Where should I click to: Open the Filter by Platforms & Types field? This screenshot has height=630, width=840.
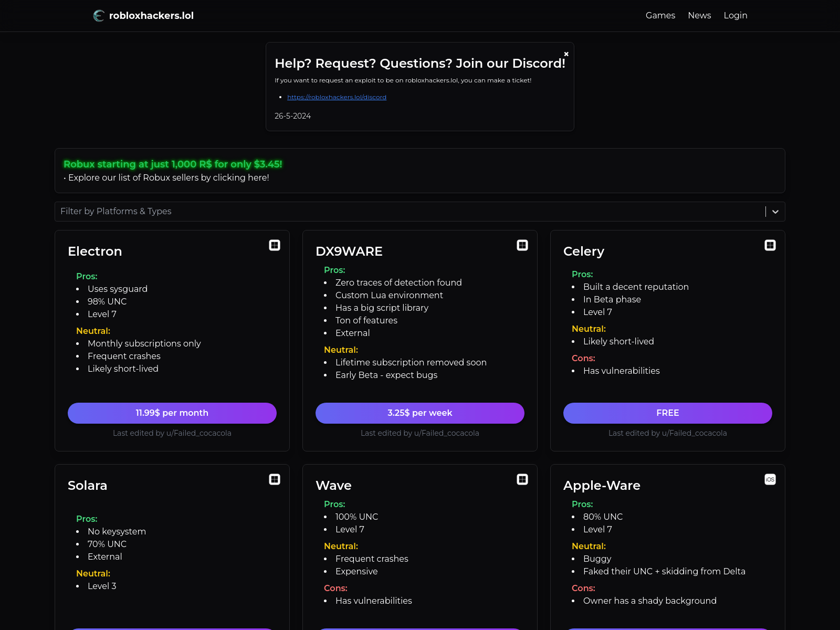point(420,212)
